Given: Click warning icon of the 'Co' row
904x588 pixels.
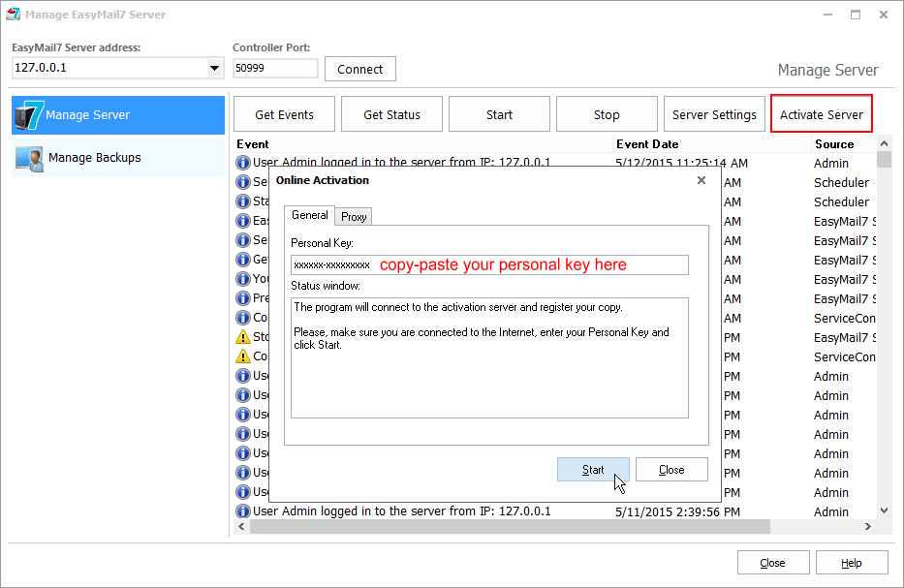Looking at the screenshot, I should tap(243, 356).
